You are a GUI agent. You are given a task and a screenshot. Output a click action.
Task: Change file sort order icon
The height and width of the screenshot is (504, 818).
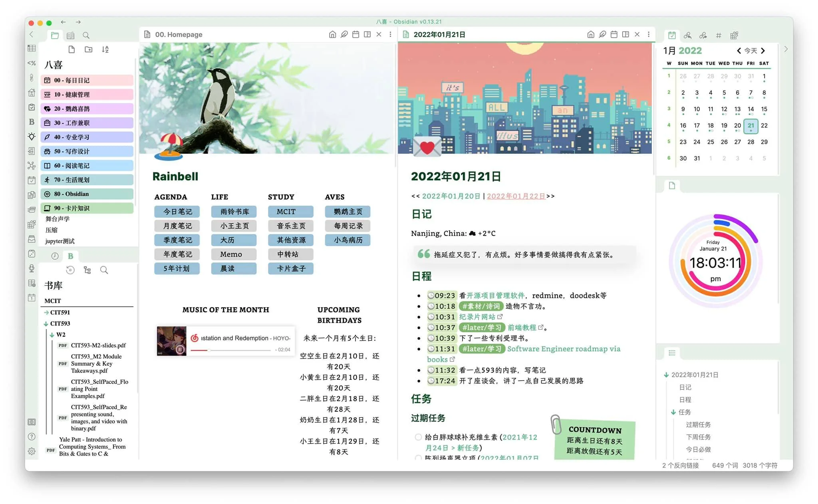click(x=105, y=50)
